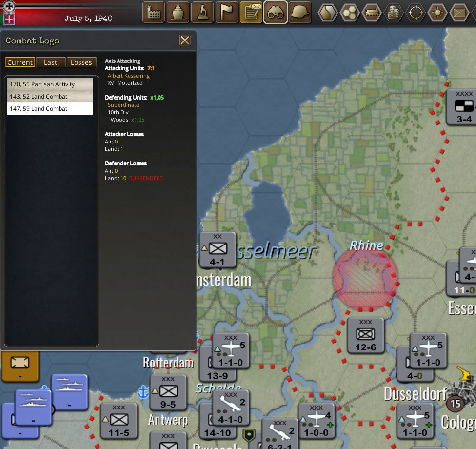Click the XVI Motorized attacking unit
Screen dimensions: 476x449
(125, 83)
